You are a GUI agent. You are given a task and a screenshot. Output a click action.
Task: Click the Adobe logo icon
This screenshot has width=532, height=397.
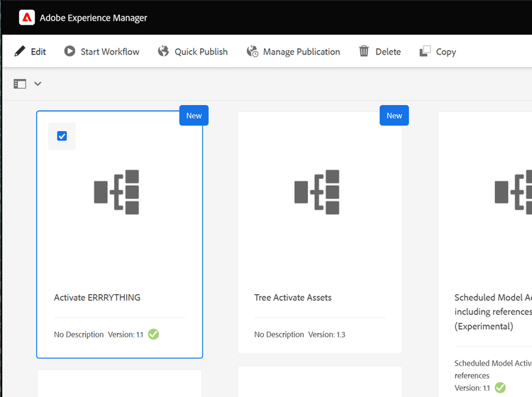click(27, 18)
